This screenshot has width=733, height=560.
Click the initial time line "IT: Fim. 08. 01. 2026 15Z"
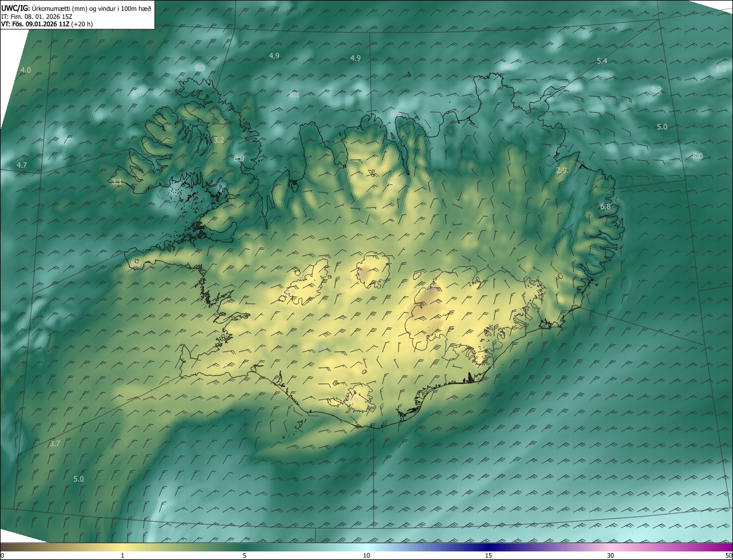38,17
